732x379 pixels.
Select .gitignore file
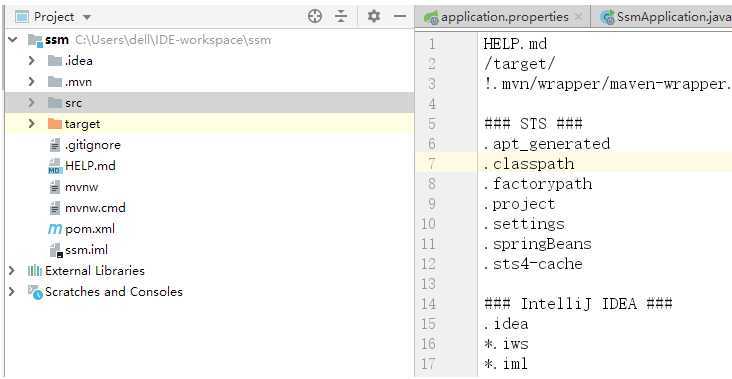pyautogui.click(x=92, y=145)
